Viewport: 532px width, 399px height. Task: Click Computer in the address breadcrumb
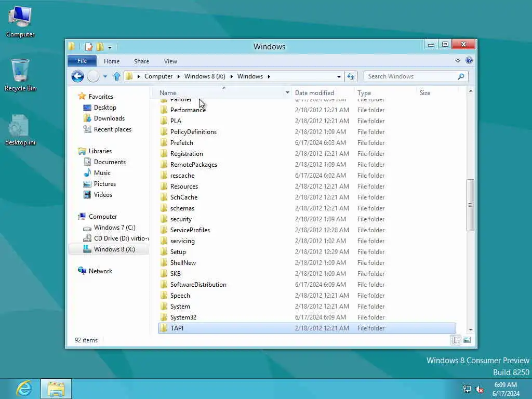click(x=158, y=76)
